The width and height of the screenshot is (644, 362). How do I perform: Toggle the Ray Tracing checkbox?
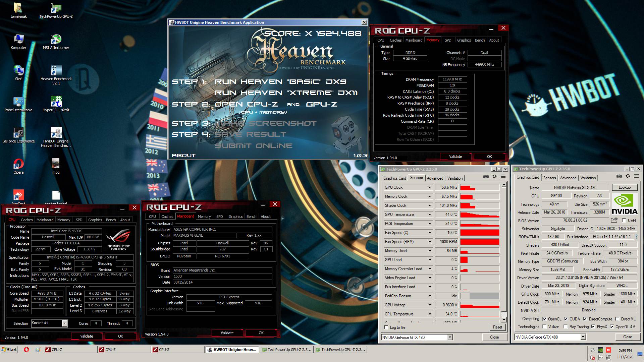pyautogui.click(x=566, y=327)
